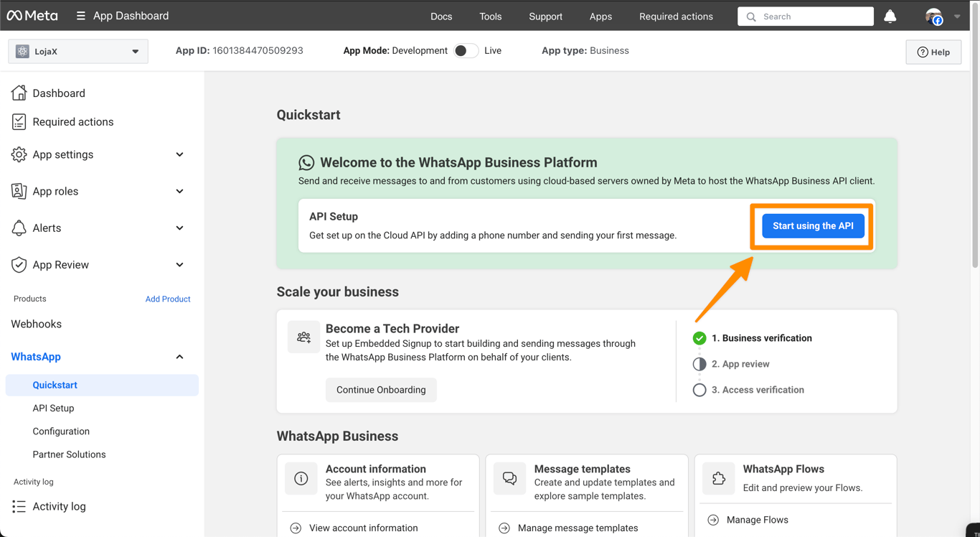
Task: Open Support in the top navigation
Action: (545, 17)
